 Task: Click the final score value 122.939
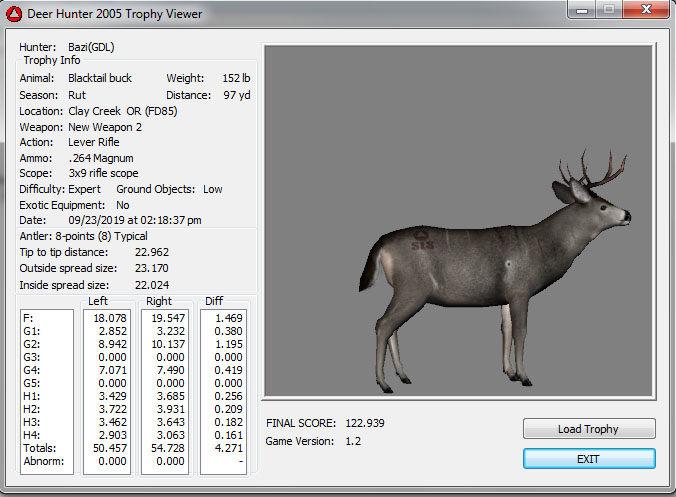[365, 423]
